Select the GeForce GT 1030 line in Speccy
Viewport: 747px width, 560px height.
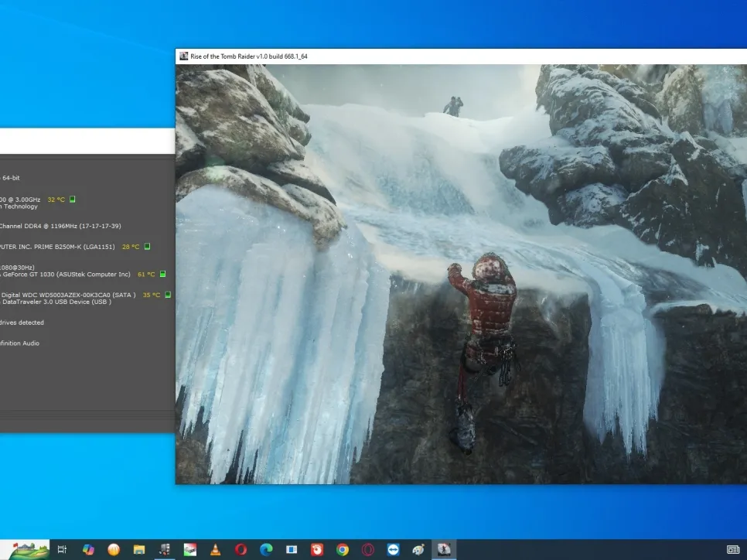(x=65, y=275)
